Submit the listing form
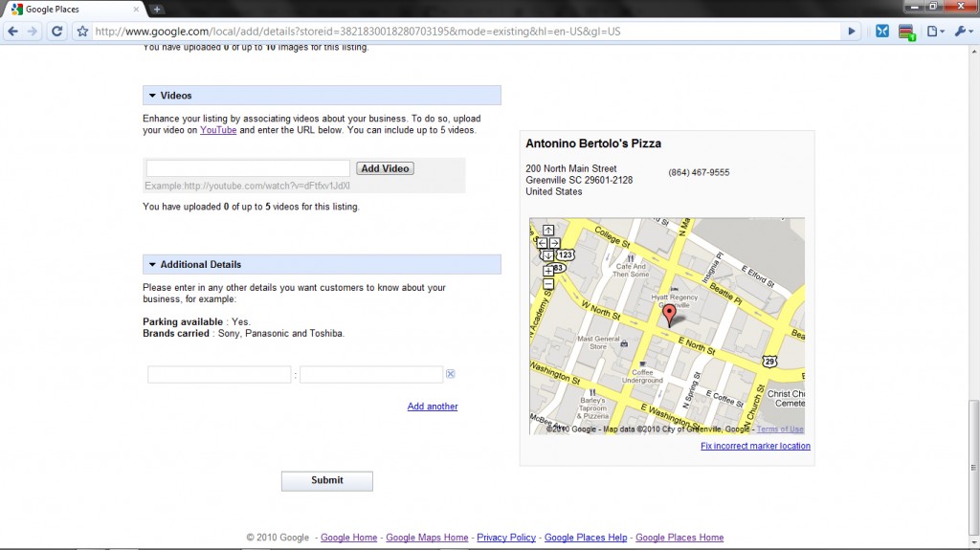Screen dimensions: 980x550 (x=327, y=480)
